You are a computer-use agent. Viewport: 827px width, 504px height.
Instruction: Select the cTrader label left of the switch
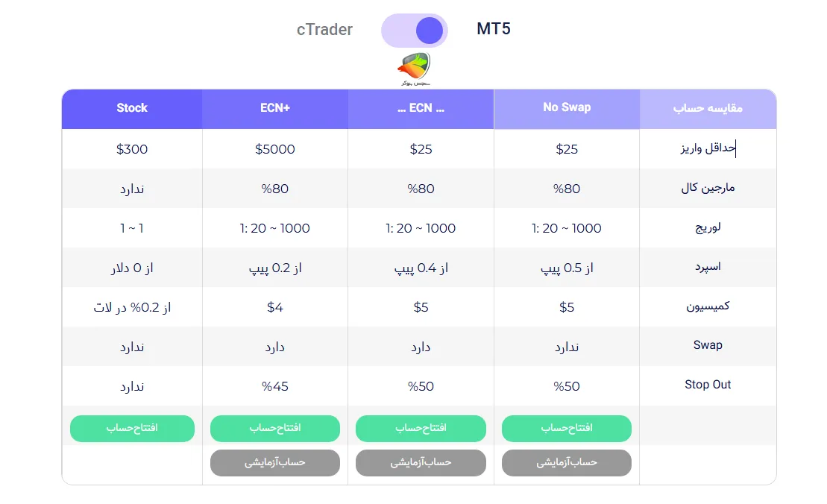[x=324, y=30]
